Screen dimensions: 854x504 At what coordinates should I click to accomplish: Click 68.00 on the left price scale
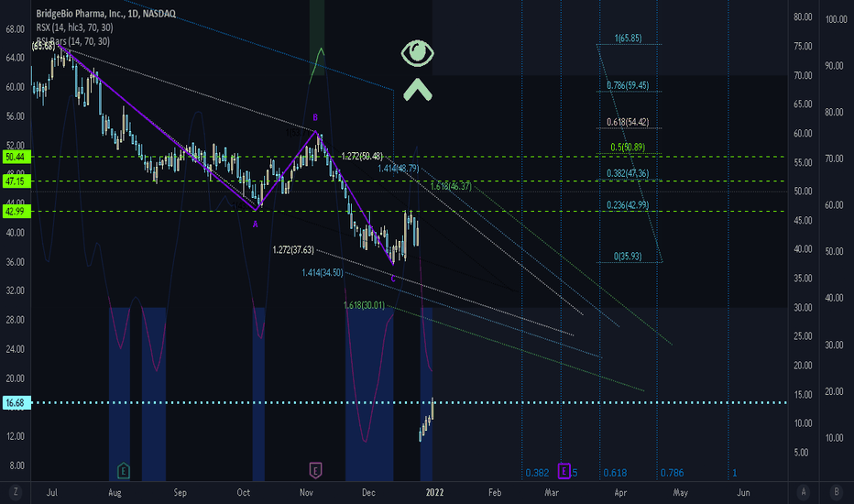tap(16, 29)
